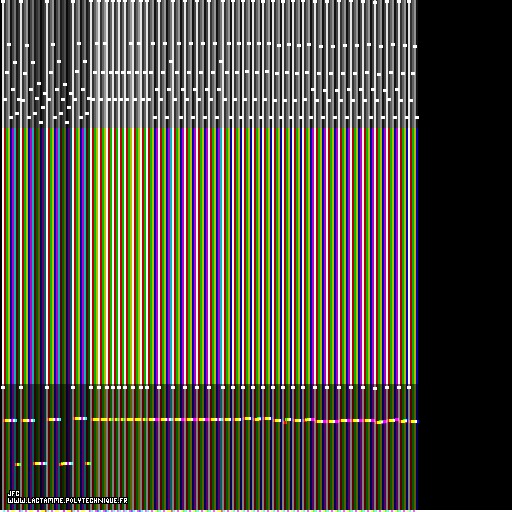The height and width of the screenshot is (512, 512).
Task: Open the www.lactamme.polytechnique.fr link
Action: coord(67,501)
